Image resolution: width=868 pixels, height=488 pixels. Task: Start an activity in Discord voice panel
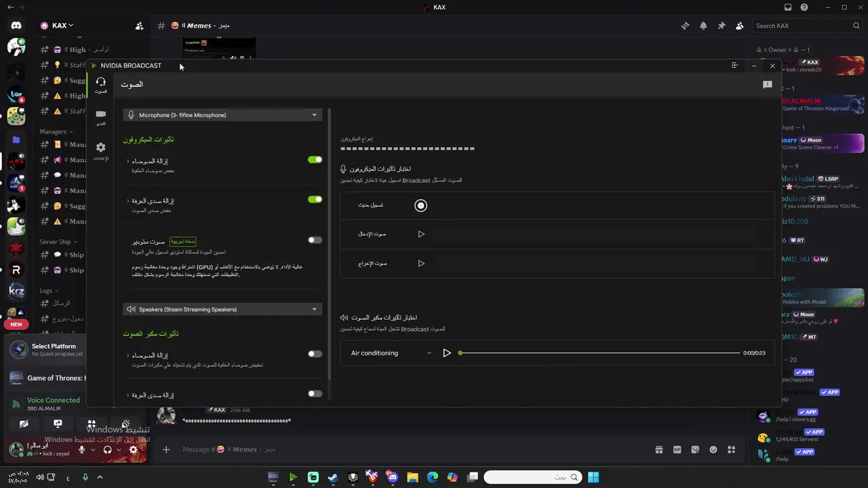coord(92,424)
